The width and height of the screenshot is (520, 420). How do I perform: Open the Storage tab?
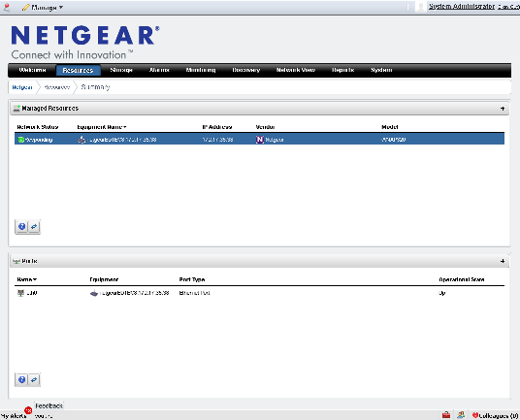pos(121,70)
